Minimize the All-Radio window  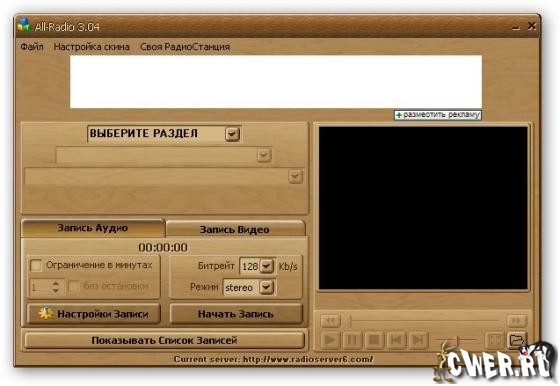pyautogui.click(x=516, y=27)
